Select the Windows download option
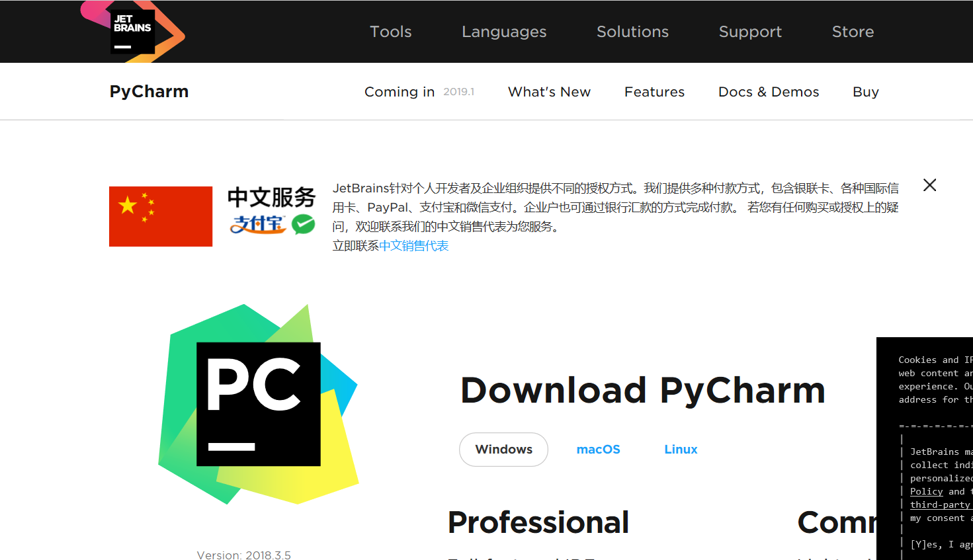 coord(503,450)
